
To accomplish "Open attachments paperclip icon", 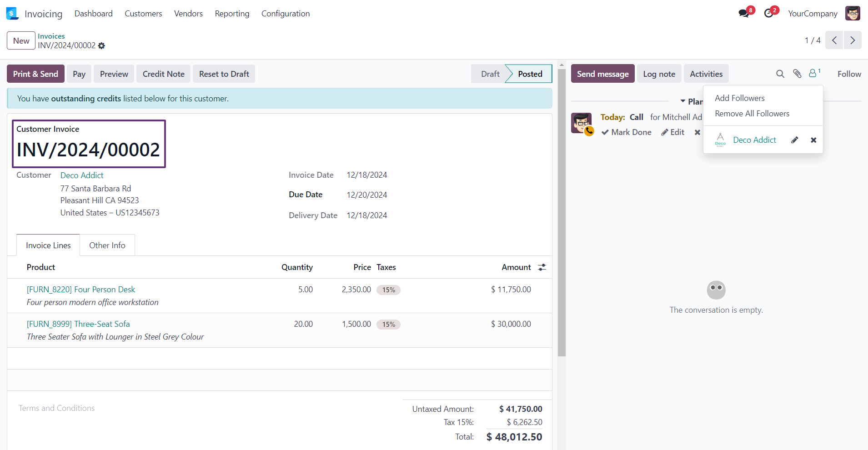I will pyautogui.click(x=797, y=74).
